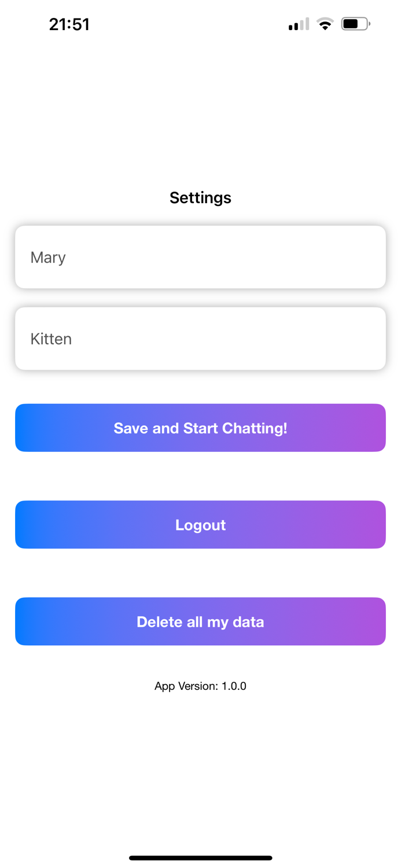Click the name input field containing Mary
This screenshot has height=868, width=401.
[x=200, y=257]
